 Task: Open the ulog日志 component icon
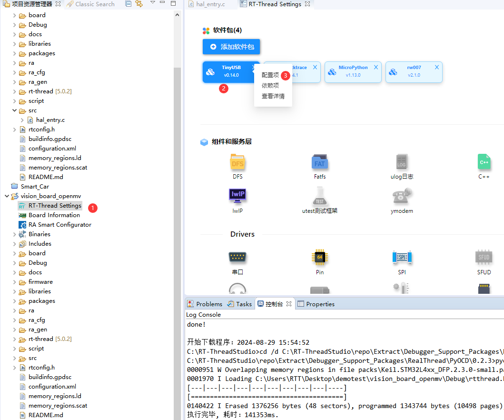402,162
